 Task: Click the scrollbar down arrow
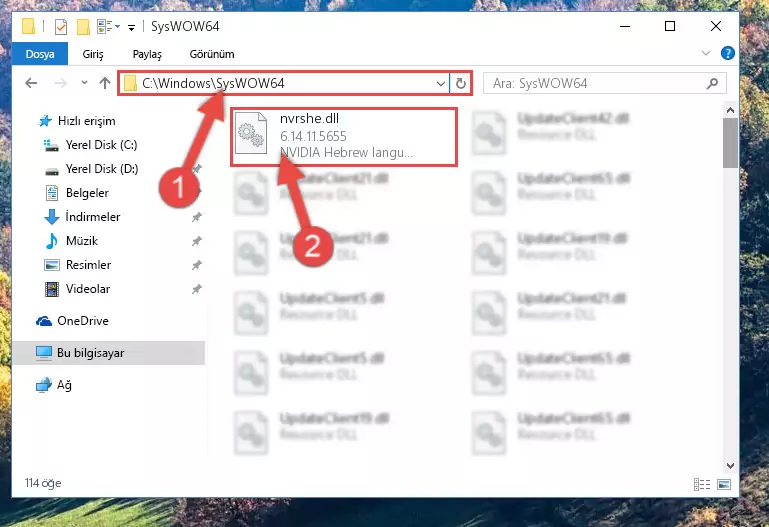tap(730, 465)
